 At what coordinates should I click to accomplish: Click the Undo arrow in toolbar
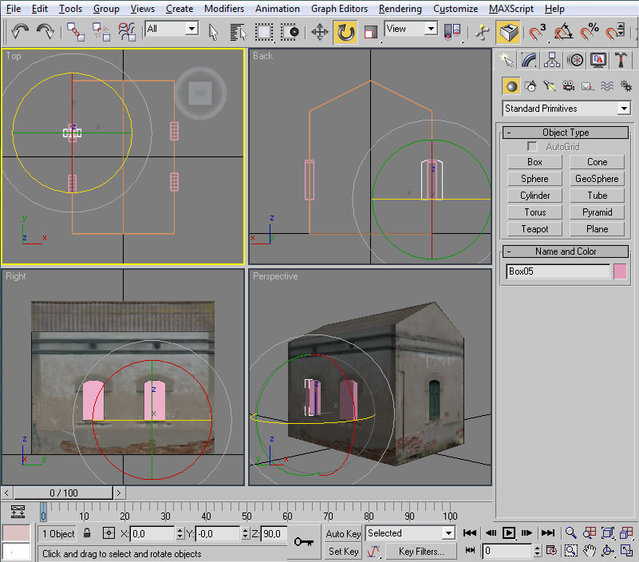(x=19, y=32)
